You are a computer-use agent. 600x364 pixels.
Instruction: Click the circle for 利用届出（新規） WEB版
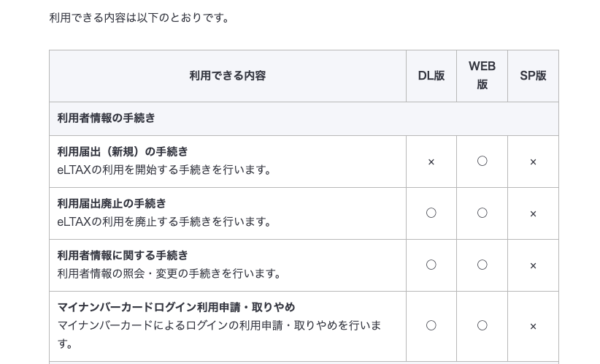(482, 161)
